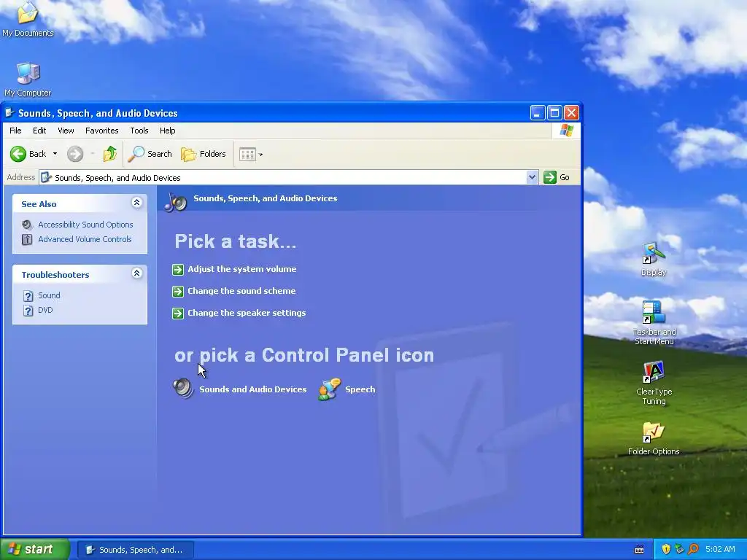
Task: Maximize the Sounds, Speech window
Action: [554, 113]
